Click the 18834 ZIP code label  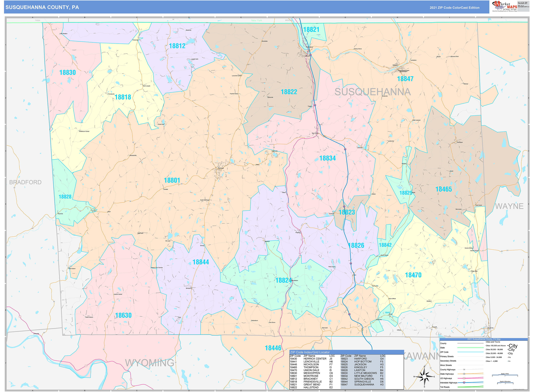[327, 158]
